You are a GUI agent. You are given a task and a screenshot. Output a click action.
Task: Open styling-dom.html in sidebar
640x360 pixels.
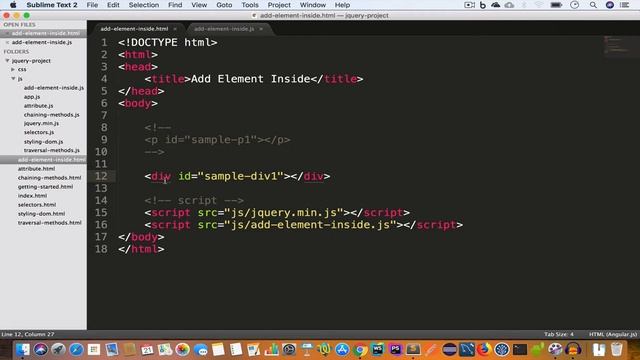pos(41,213)
